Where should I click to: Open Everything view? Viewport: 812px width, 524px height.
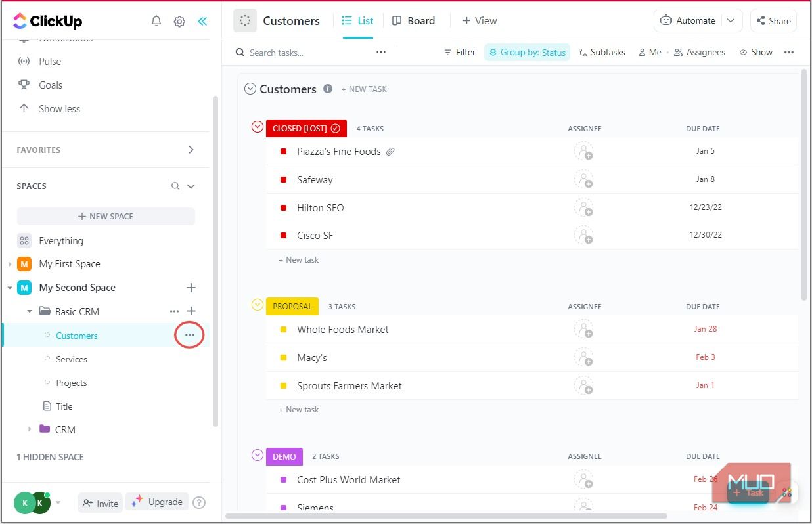click(61, 241)
